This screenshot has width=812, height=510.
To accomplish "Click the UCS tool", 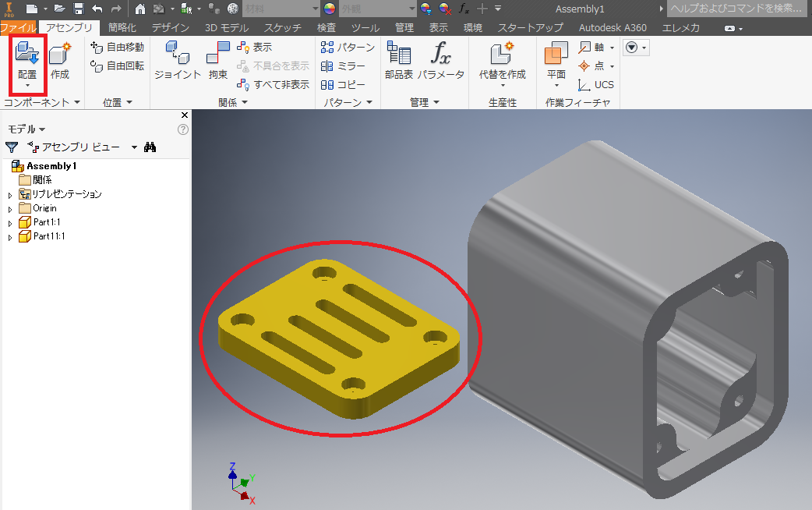I will coord(596,84).
